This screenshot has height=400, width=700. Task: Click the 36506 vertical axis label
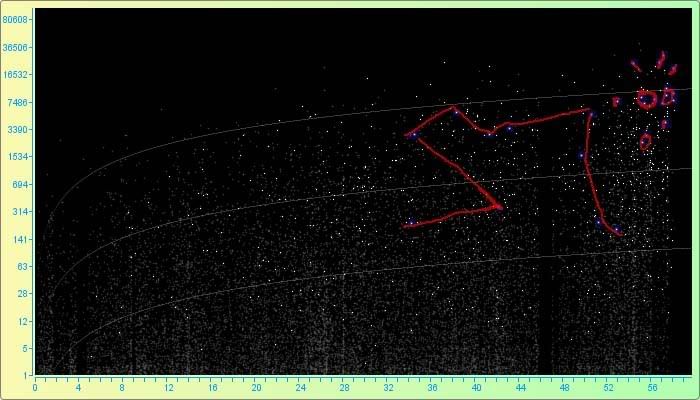[x=15, y=47]
